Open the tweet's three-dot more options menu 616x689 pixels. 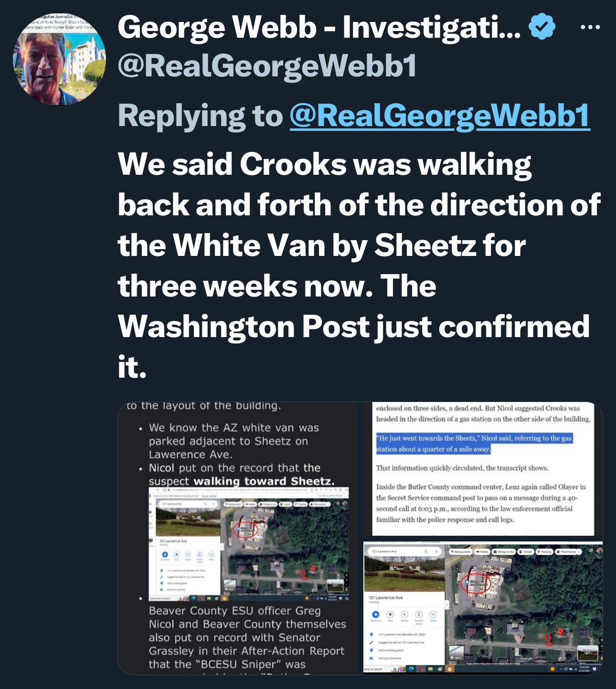coord(590,27)
